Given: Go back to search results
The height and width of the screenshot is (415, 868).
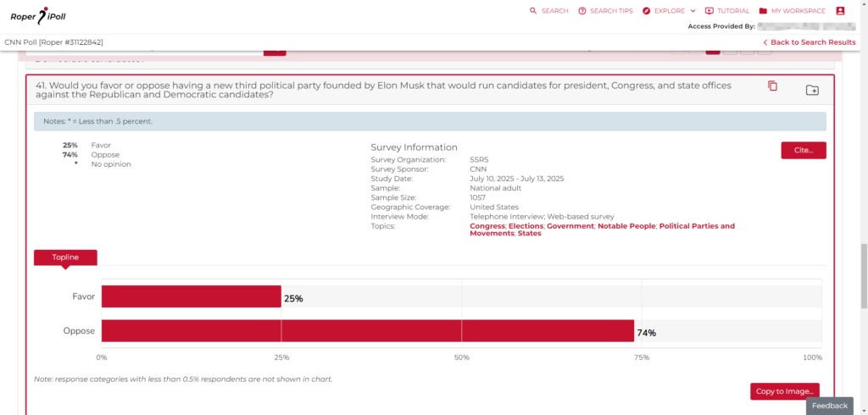Looking at the screenshot, I should [809, 42].
